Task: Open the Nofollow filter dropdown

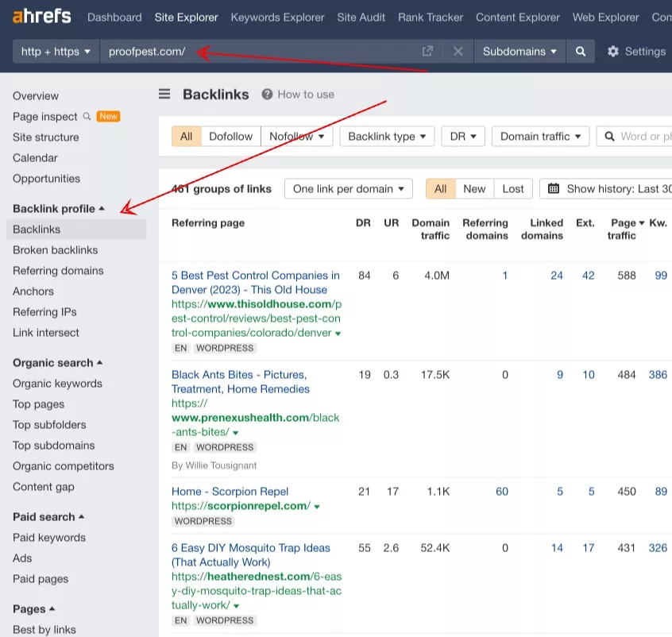Action: point(296,137)
